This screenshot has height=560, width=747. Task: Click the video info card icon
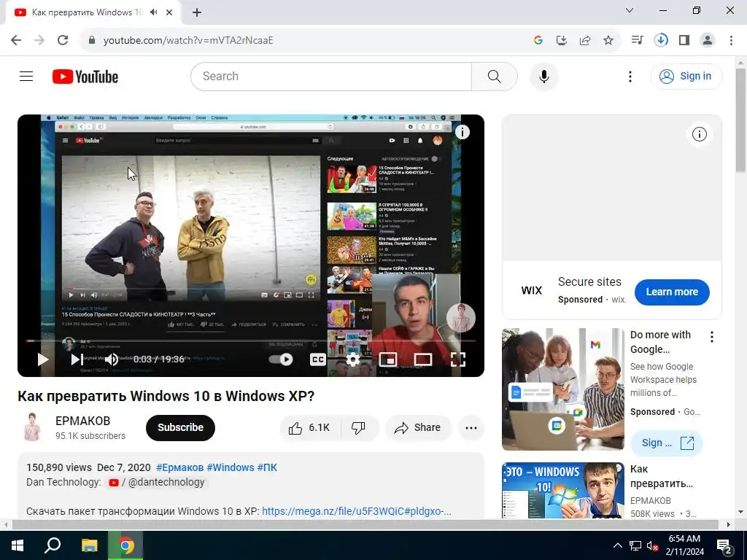coord(462,132)
